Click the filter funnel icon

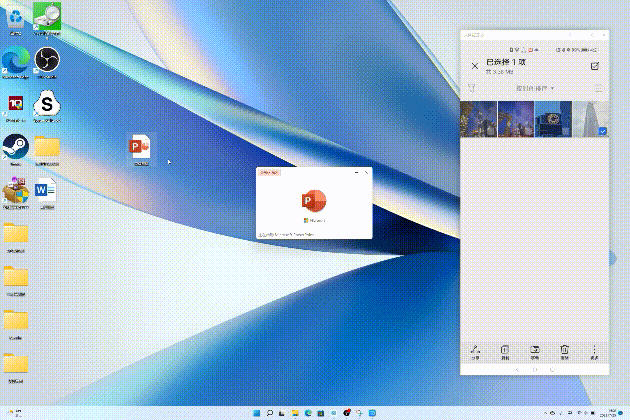[x=472, y=88]
